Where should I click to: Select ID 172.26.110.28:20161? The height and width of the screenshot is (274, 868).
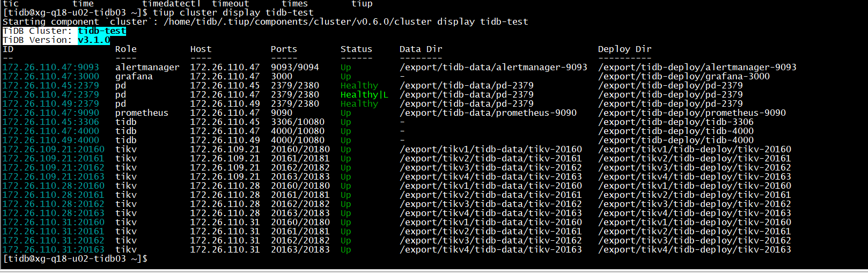[x=54, y=195]
